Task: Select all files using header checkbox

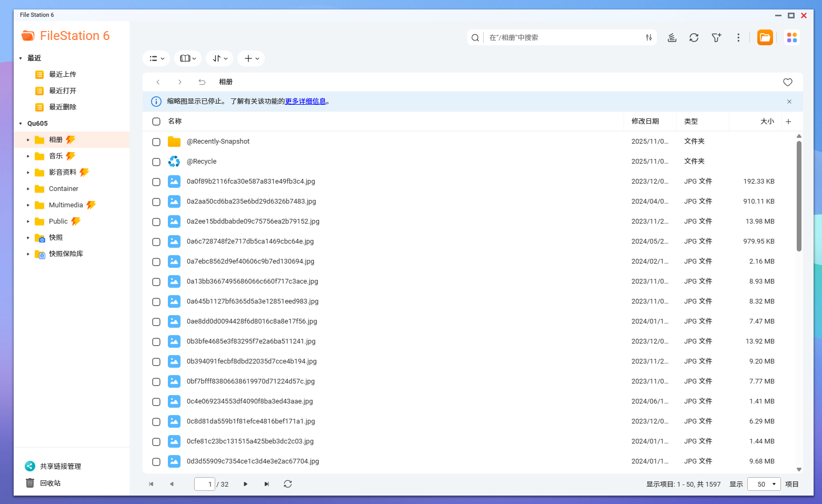Action: 156,122
